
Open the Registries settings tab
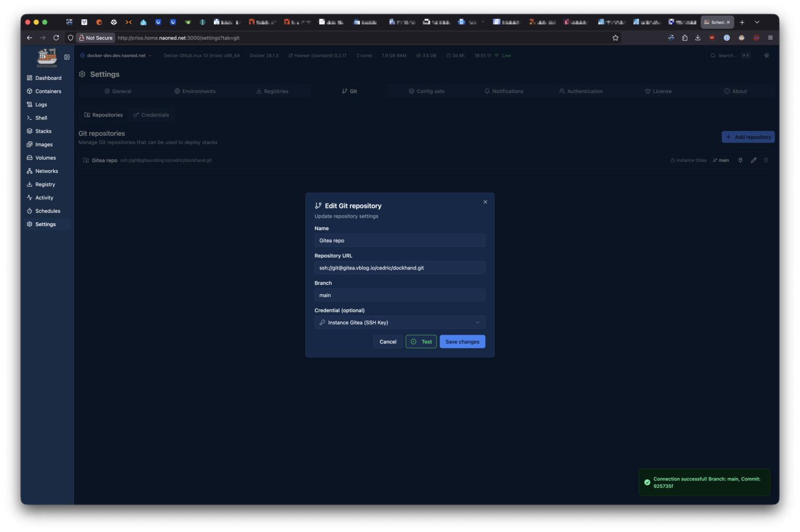(272, 91)
